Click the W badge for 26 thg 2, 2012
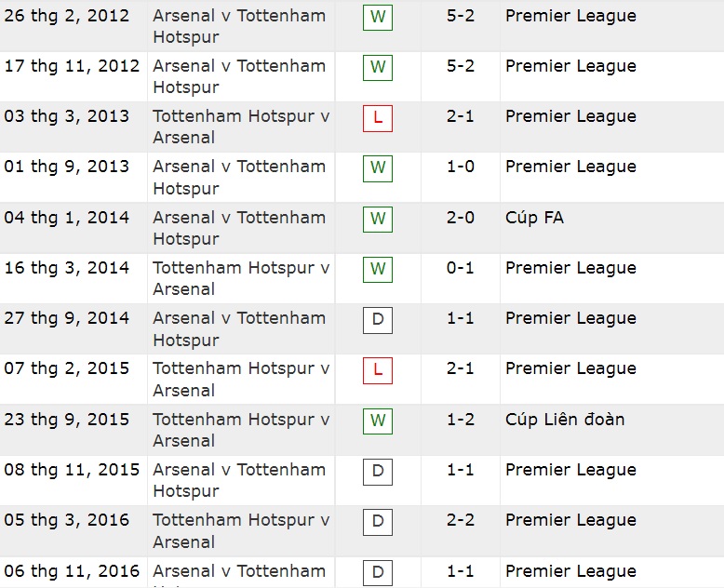724x588 pixels. point(377,17)
